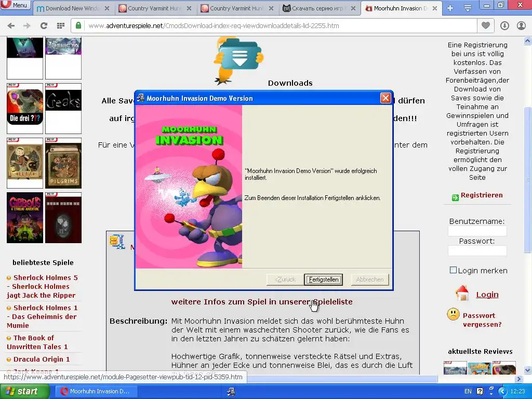
Task: Open the Opera Menu button
Action: (16, 5)
